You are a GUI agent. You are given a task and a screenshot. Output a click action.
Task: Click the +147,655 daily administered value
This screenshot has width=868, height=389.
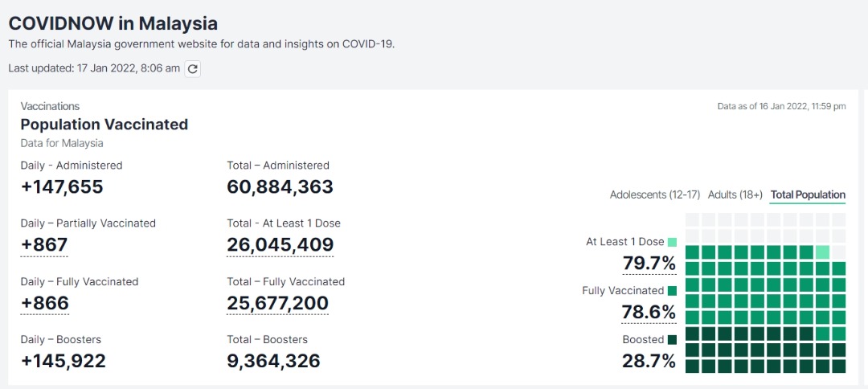(62, 186)
